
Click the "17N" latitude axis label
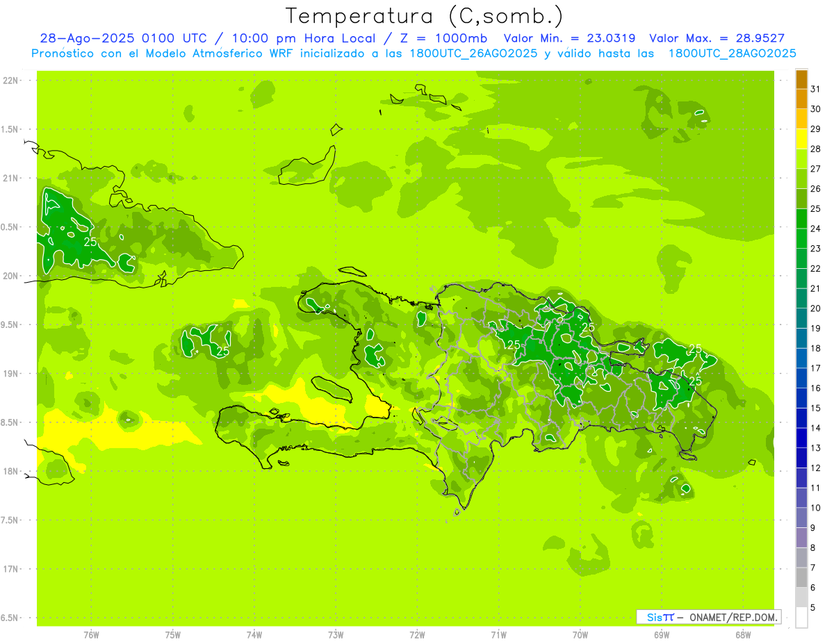coord(10,569)
